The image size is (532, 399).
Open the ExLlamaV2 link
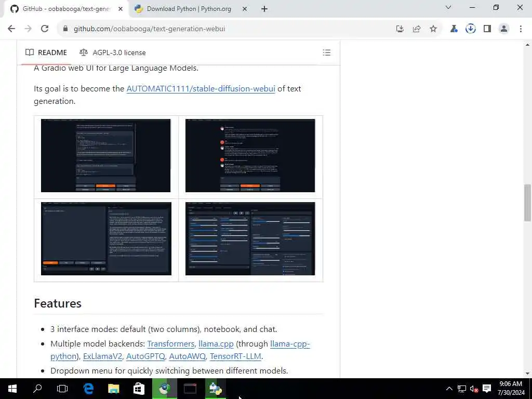(102, 356)
